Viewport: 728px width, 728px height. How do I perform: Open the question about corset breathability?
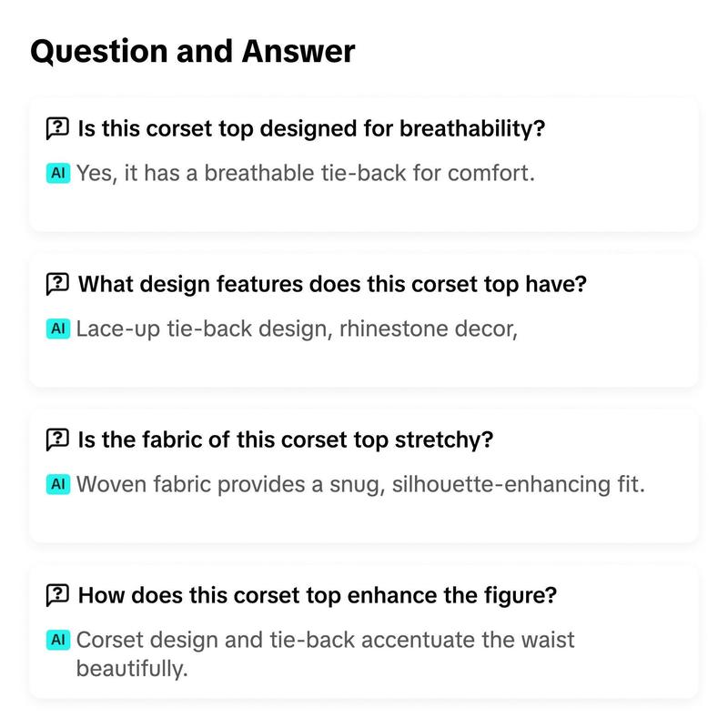coord(311,128)
